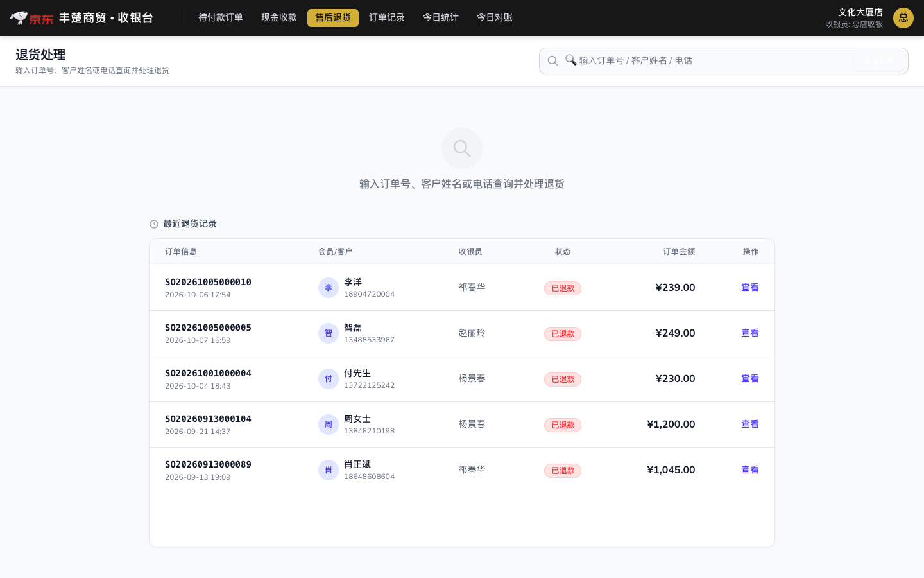Click the 订单金额 column header
Image resolution: width=924 pixels, height=578 pixels.
679,252
